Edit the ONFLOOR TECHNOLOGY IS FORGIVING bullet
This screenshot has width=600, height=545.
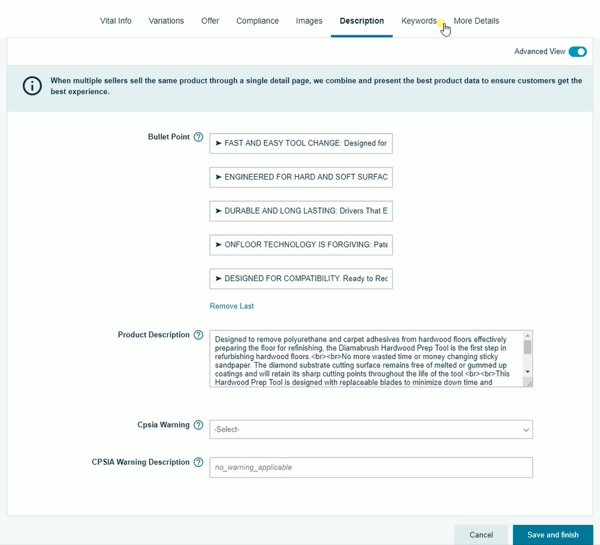(x=301, y=245)
